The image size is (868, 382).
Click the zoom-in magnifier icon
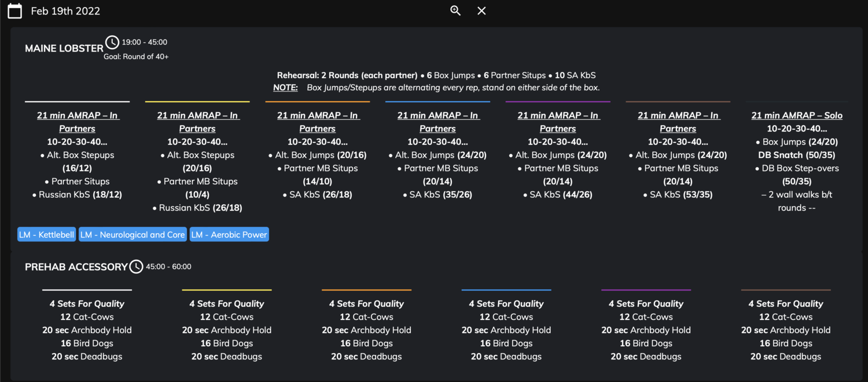tap(455, 11)
